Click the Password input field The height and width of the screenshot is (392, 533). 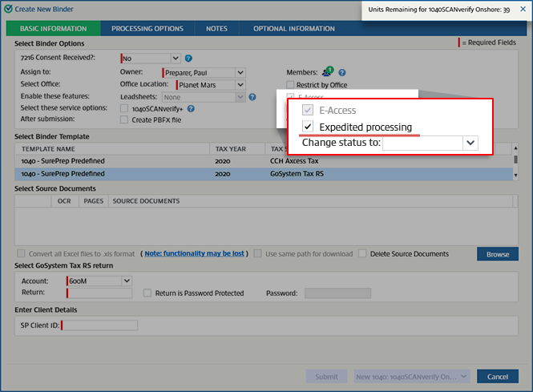337,293
